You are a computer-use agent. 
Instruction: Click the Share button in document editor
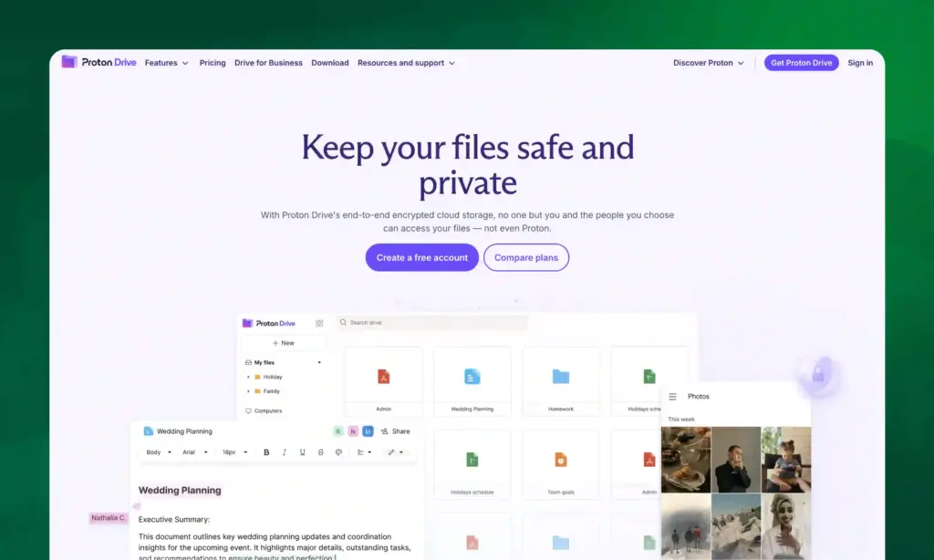point(396,430)
